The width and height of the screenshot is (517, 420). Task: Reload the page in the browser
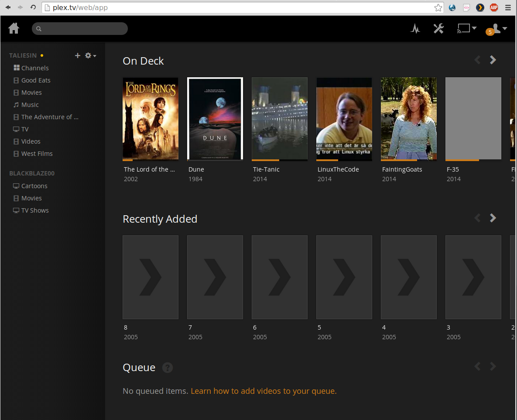[x=33, y=7]
